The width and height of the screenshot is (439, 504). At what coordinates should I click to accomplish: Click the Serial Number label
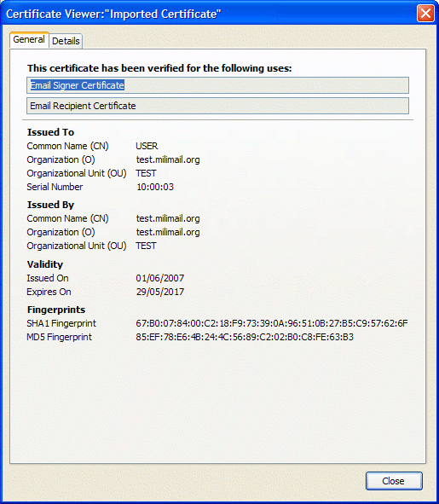pos(55,187)
